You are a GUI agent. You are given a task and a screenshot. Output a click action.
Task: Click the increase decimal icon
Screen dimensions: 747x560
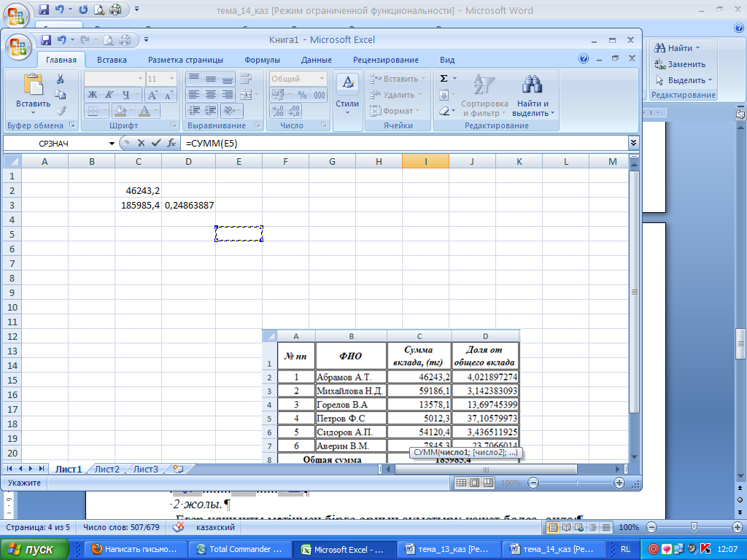tap(278, 111)
